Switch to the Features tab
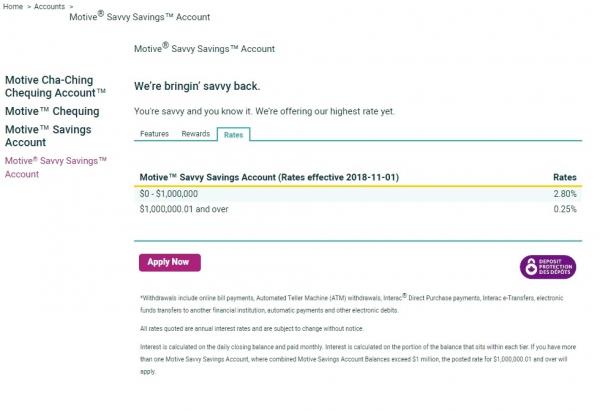The width and height of the screenshot is (600, 411). click(154, 133)
